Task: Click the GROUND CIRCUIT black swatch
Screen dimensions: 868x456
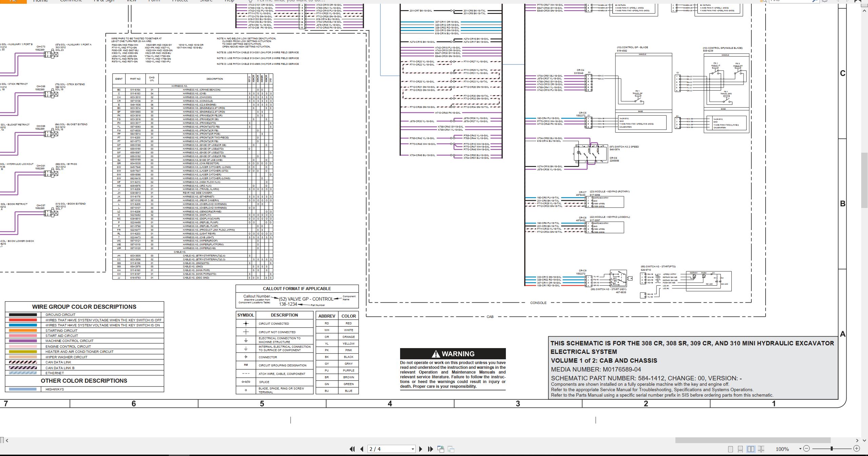Action: tap(23, 315)
